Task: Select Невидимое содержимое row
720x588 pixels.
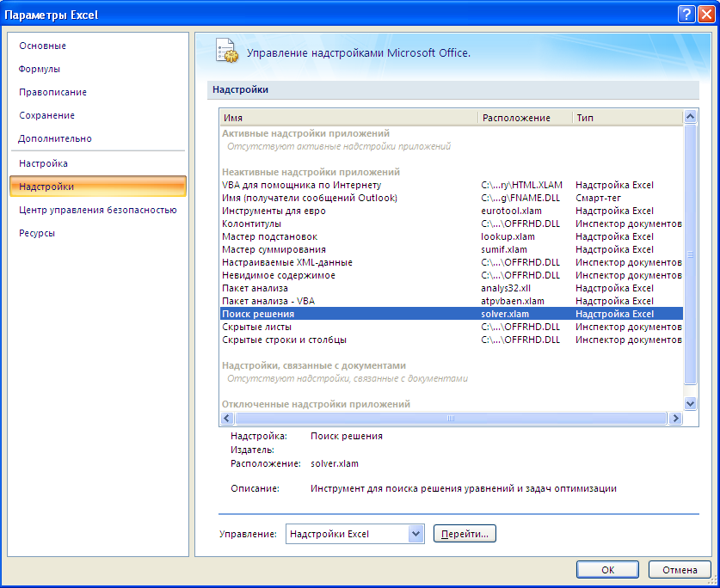Action: (x=452, y=275)
